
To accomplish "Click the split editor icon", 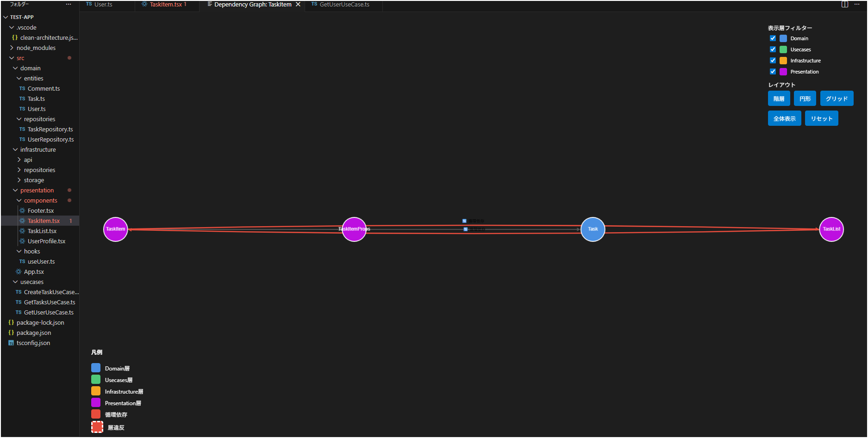I will pos(845,4).
